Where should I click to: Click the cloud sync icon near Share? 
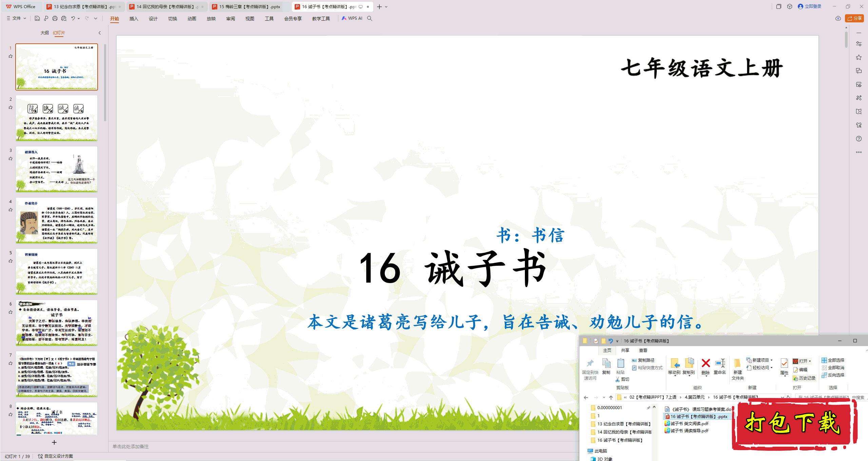838,18
